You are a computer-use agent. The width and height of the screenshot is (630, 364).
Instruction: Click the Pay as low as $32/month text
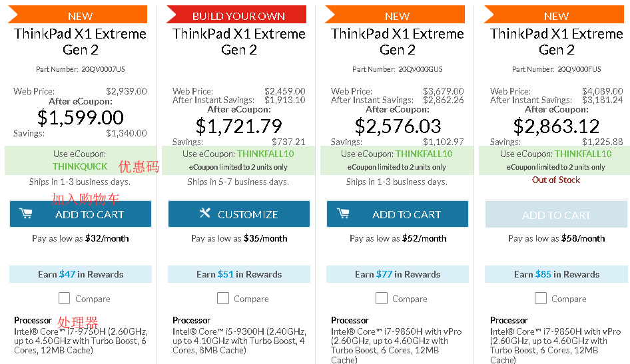tap(81, 238)
